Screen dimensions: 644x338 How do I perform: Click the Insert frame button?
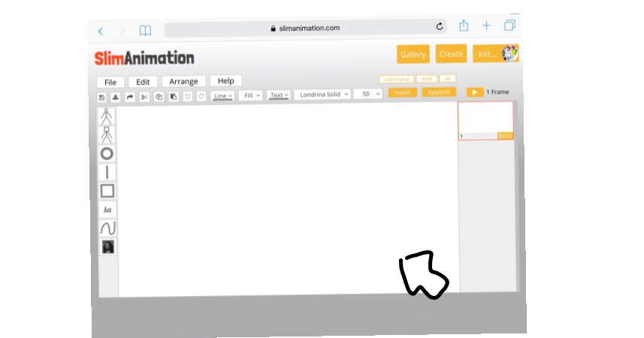tap(403, 92)
